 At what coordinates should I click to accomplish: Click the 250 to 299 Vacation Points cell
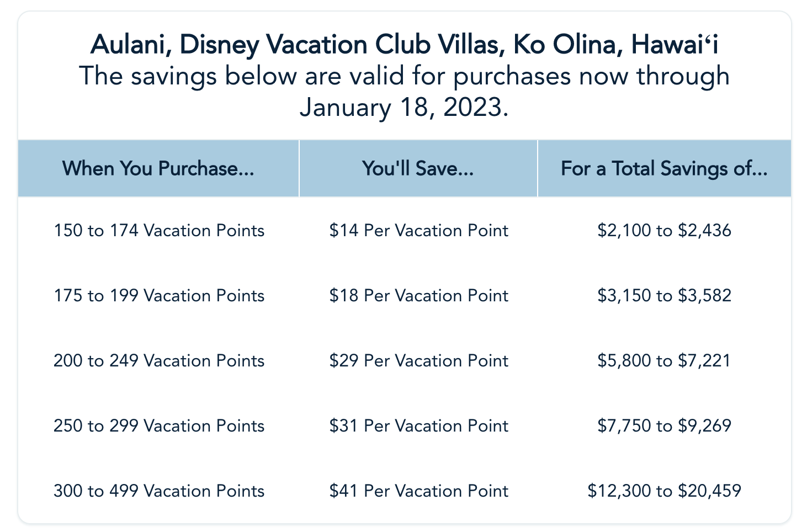coord(159,425)
